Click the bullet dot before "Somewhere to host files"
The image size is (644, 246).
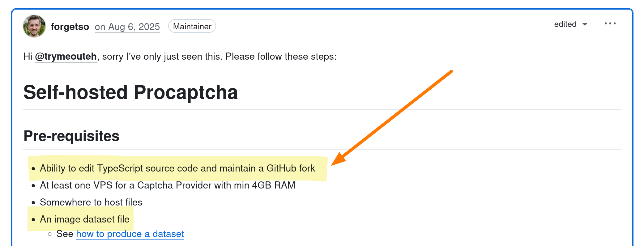point(33,203)
